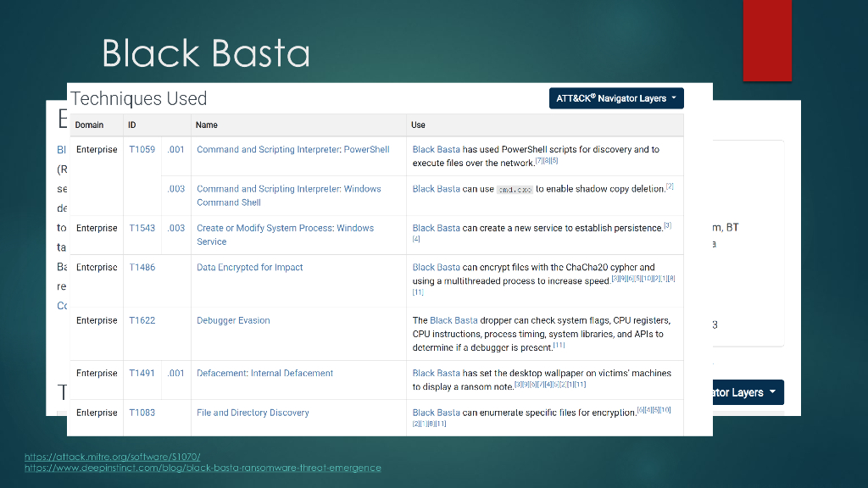Click Black Basta link in persistence service row
868x488 pixels.
[x=437, y=228]
